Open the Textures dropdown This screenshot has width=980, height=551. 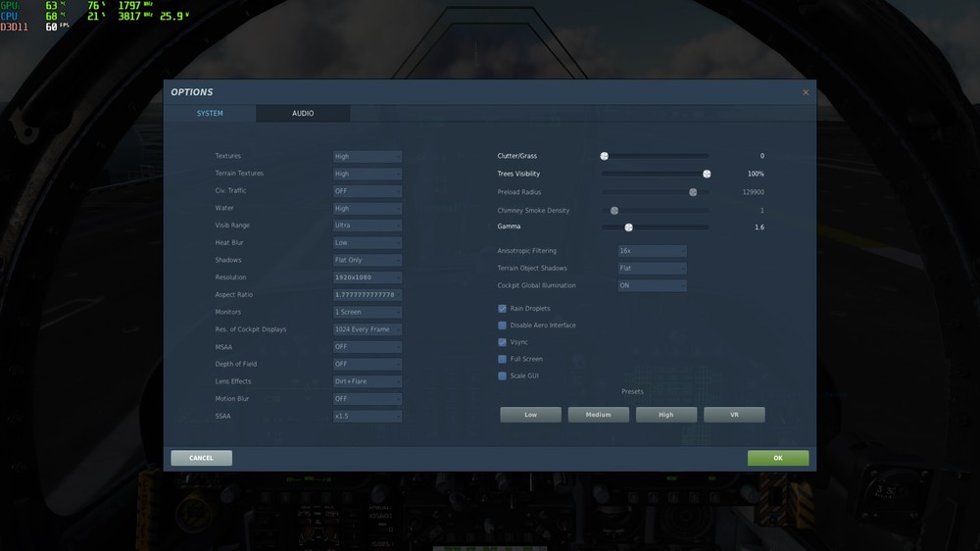point(367,156)
